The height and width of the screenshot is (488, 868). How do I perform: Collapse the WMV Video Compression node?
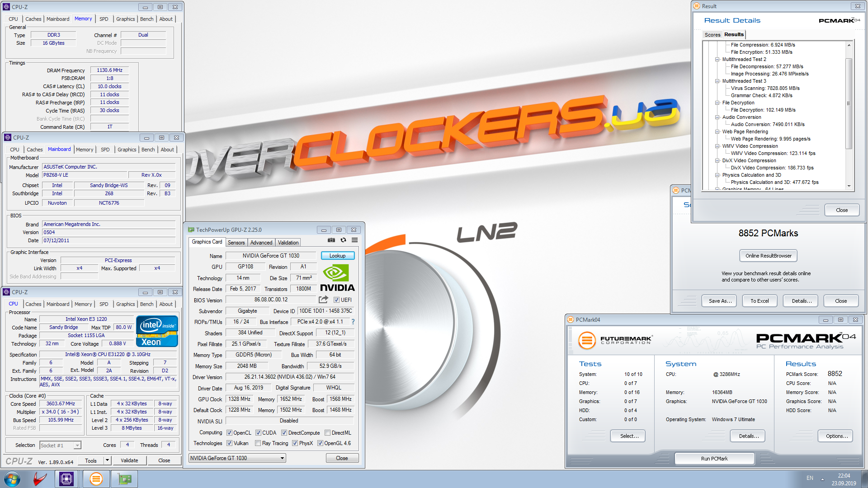pyautogui.click(x=717, y=146)
